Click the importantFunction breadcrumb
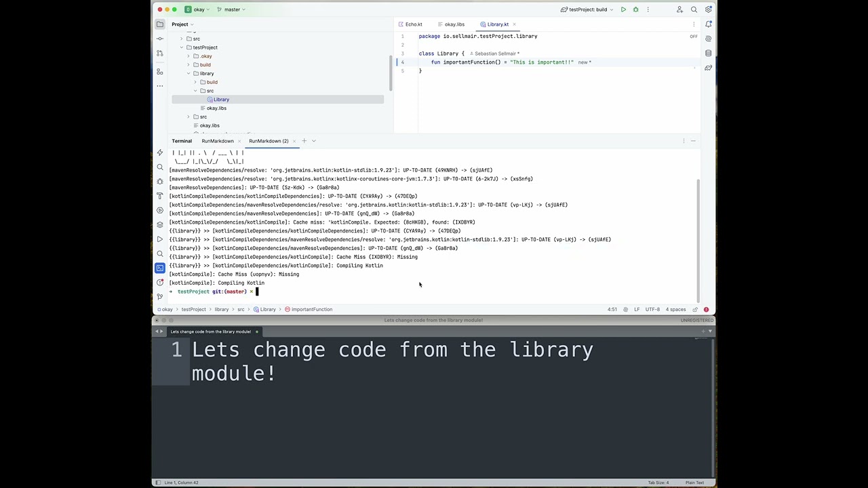868x488 pixels. pyautogui.click(x=309, y=309)
